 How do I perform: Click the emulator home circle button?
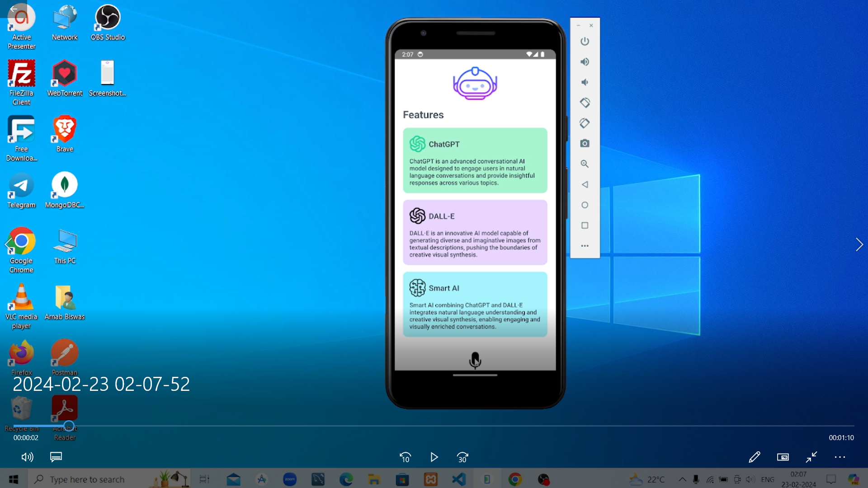[585, 205]
